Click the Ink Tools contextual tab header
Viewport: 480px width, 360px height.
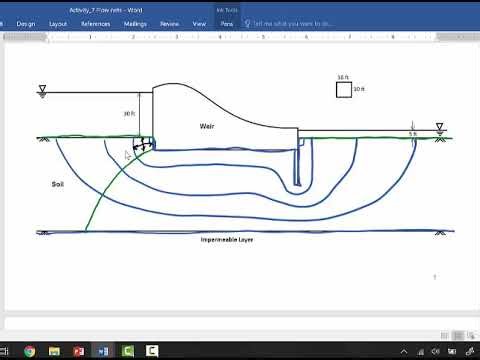227,10
